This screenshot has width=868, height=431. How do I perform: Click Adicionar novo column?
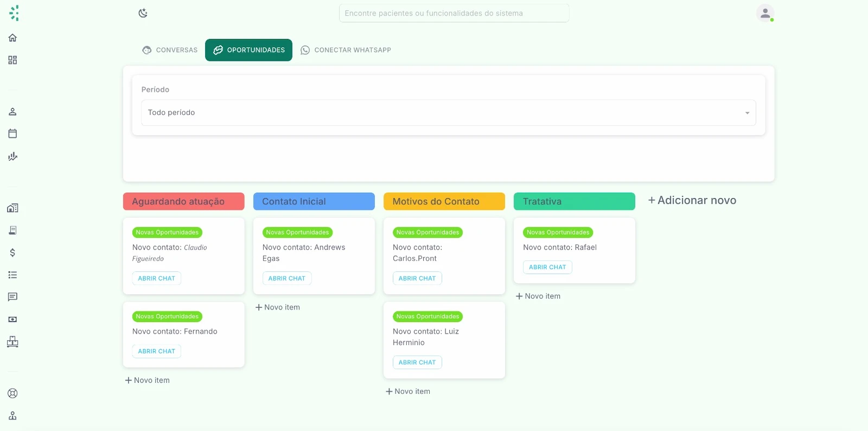click(692, 200)
